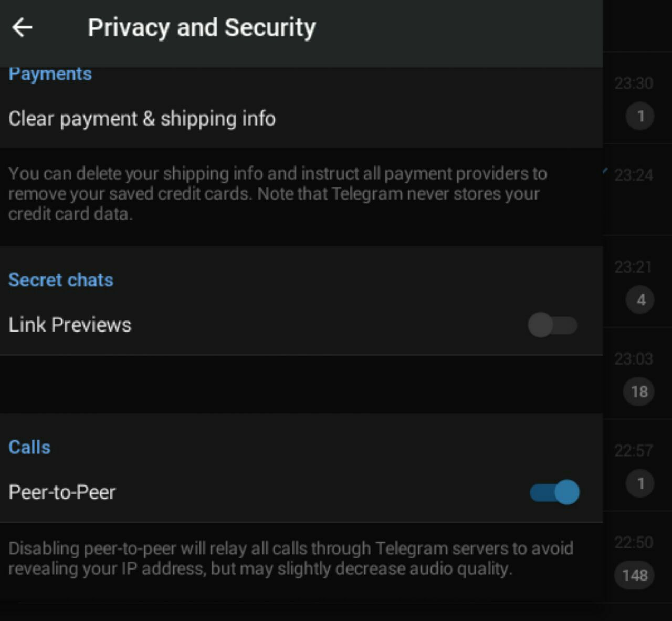Click the unread badge under 23:30

[x=640, y=116]
